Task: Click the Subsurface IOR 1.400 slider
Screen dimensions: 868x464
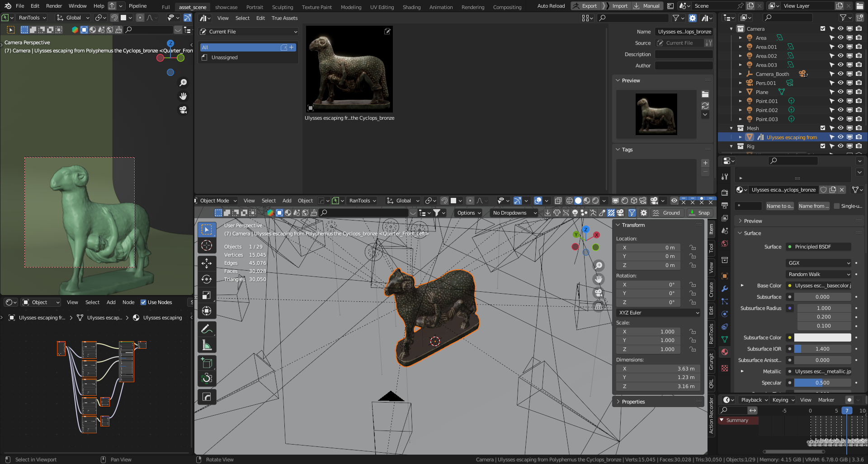Action: tap(822, 349)
